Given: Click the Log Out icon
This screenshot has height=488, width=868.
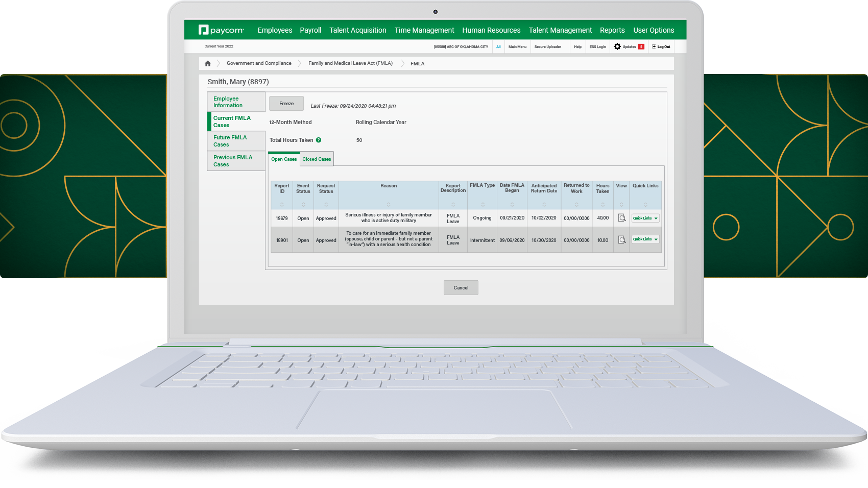Looking at the screenshot, I should [654, 46].
